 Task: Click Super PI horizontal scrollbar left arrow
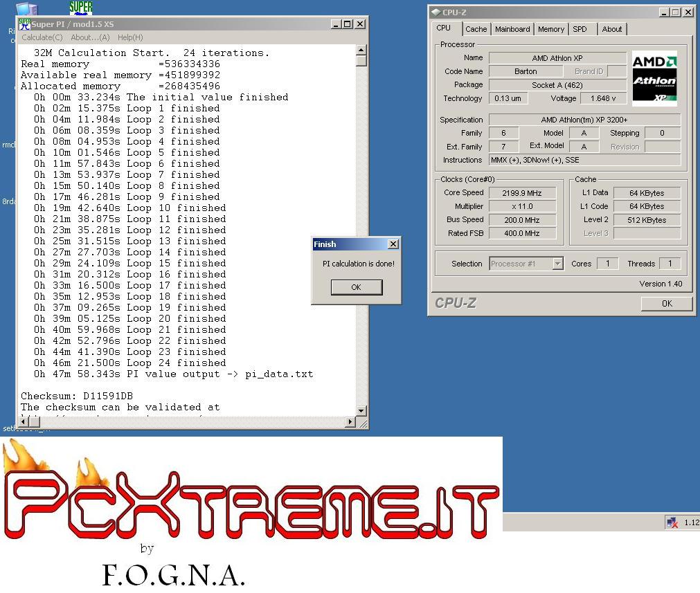[x=24, y=421]
